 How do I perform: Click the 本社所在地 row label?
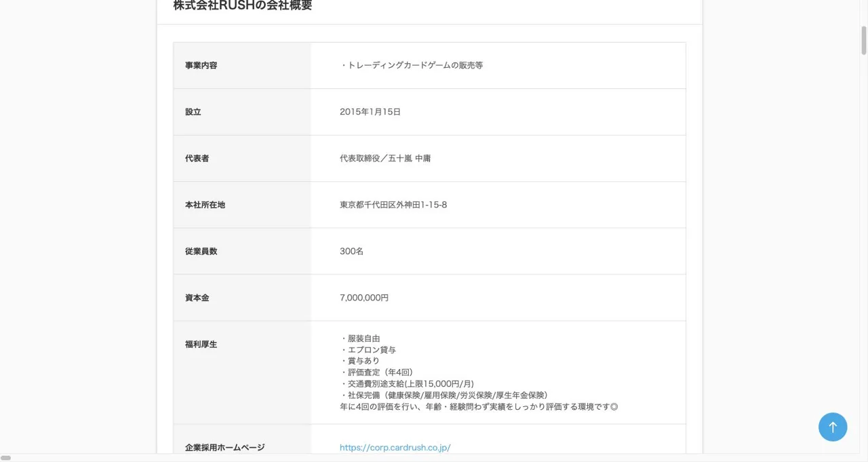pos(205,205)
